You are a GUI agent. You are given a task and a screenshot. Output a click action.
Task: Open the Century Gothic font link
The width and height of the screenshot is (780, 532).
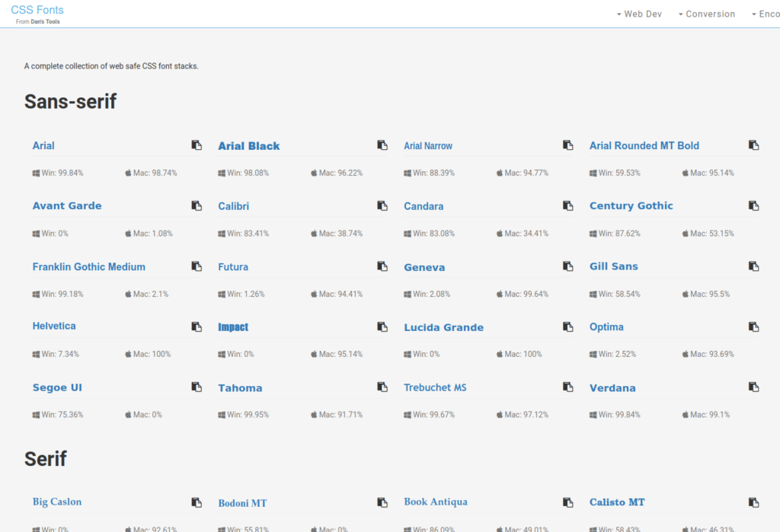coord(631,205)
